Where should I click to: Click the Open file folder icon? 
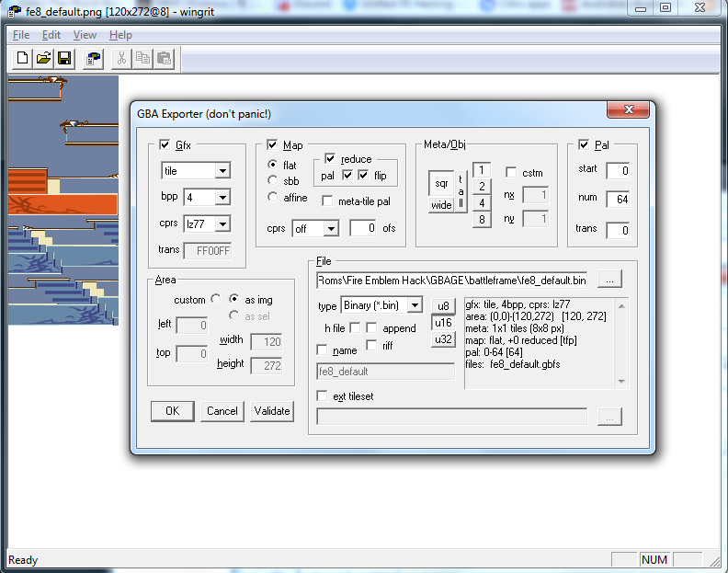(43, 59)
